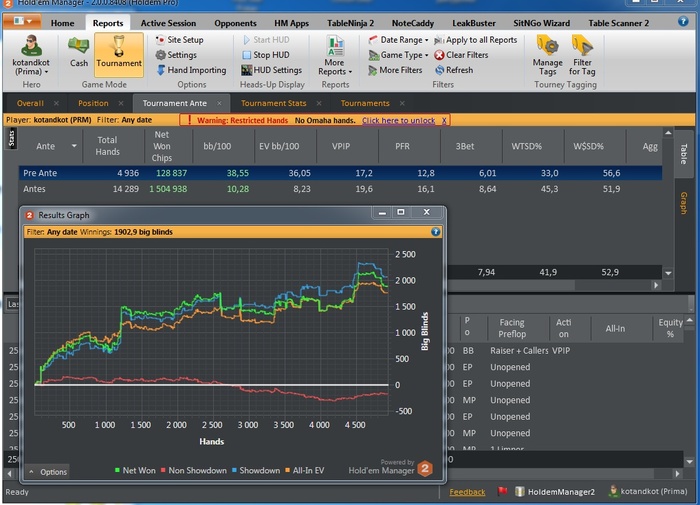
Task: Select the Tournament game mode
Action: [x=119, y=54]
